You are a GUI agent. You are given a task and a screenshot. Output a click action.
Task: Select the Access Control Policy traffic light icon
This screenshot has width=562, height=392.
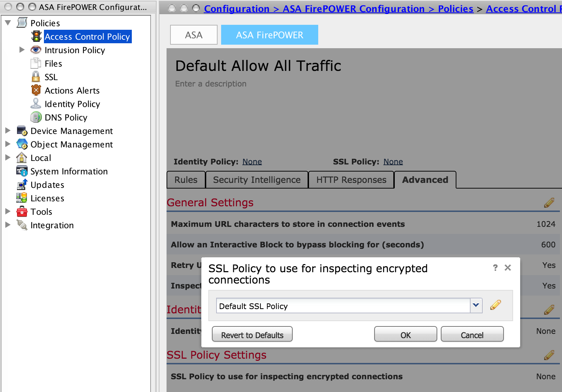coord(36,36)
